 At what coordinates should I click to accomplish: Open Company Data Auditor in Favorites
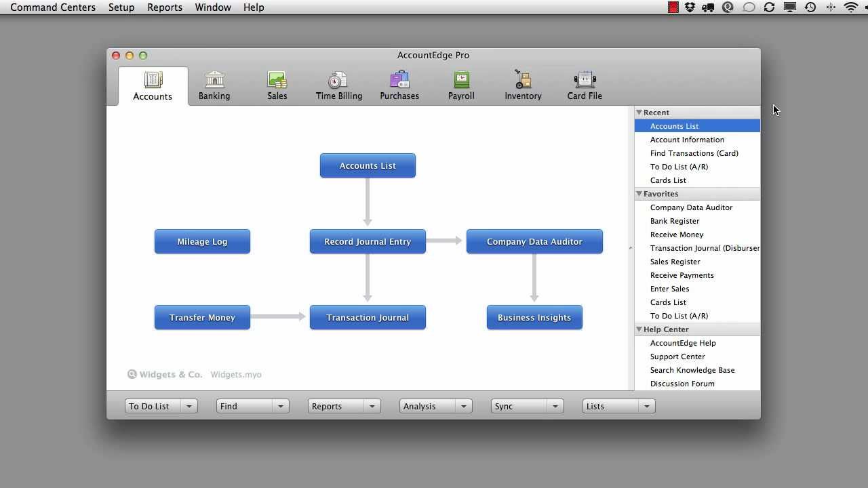(x=697, y=207)
